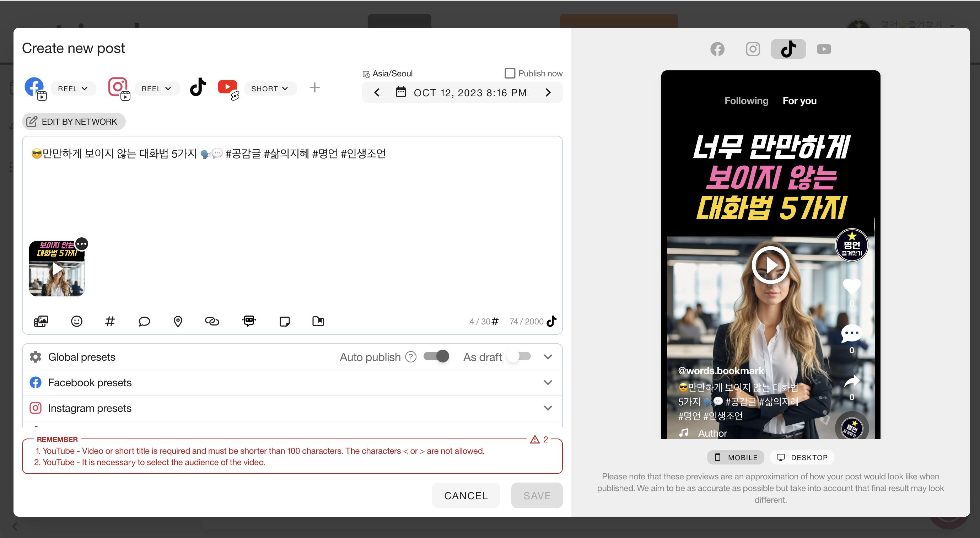Switch preview to DESKTOP view
This screenshot has width=980, height=538.
point(802,457)
